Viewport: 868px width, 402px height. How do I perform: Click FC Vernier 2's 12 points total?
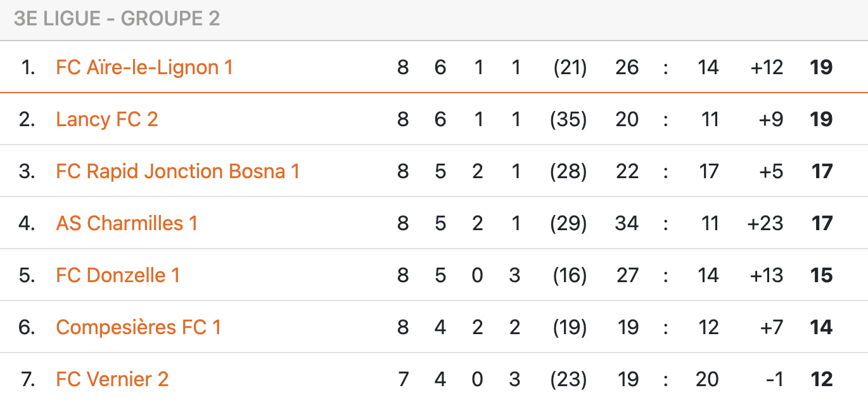click(821, 379)
